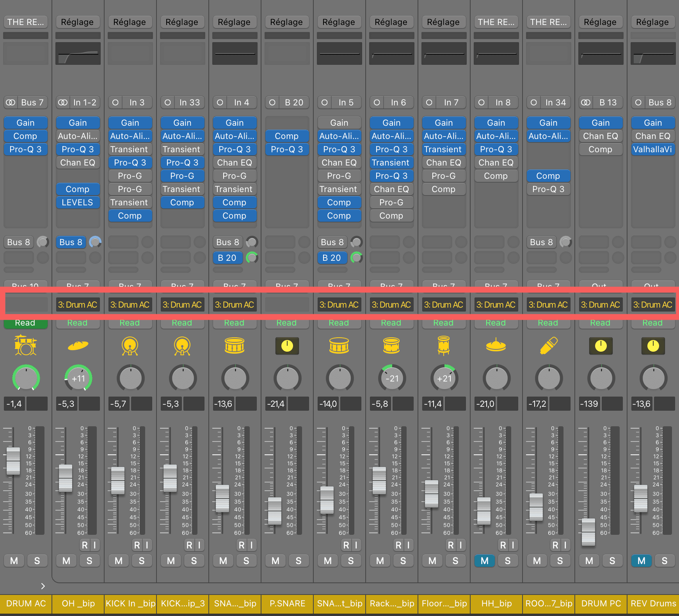Click the drum kit icon on DRUM AC
This screenshot has width=679, height=616.
click(25, 345)
